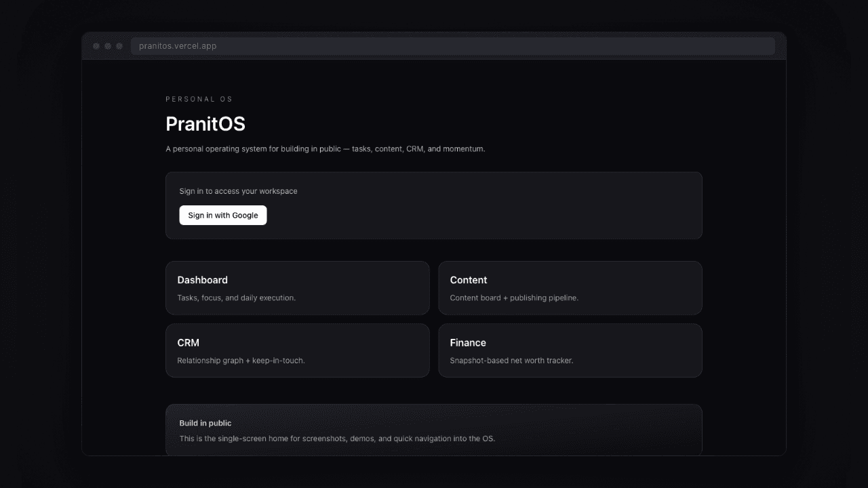Click 'Relationship graph + keep-in-touch' description
The height and width of the screenshot is (488, 868).
click(x=241, y=361)
